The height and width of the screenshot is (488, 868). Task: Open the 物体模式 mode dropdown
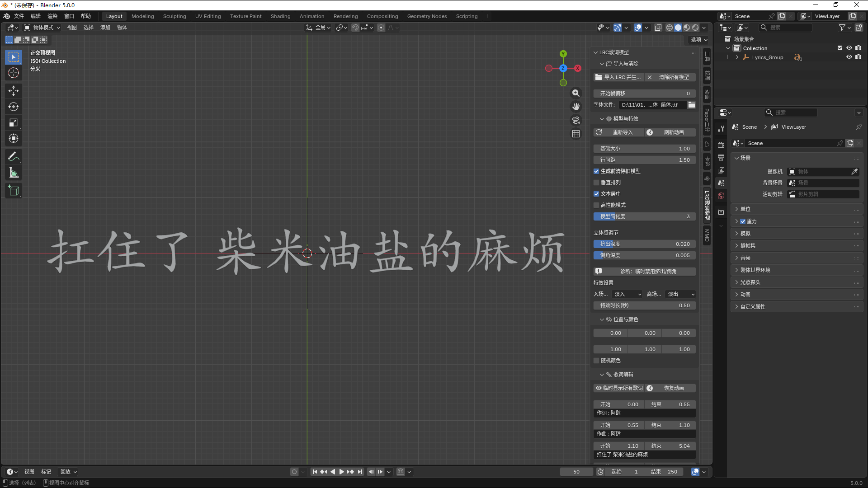click(x=42, y=28)
